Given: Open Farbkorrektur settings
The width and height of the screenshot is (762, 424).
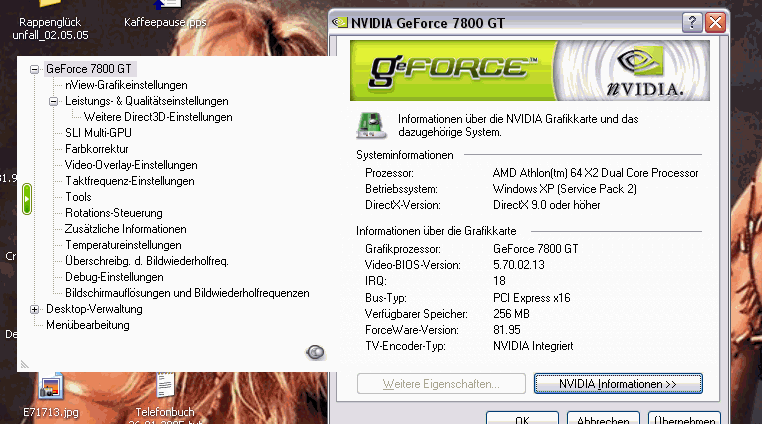Looking at the screenshot, I should (x=97, y=149).
